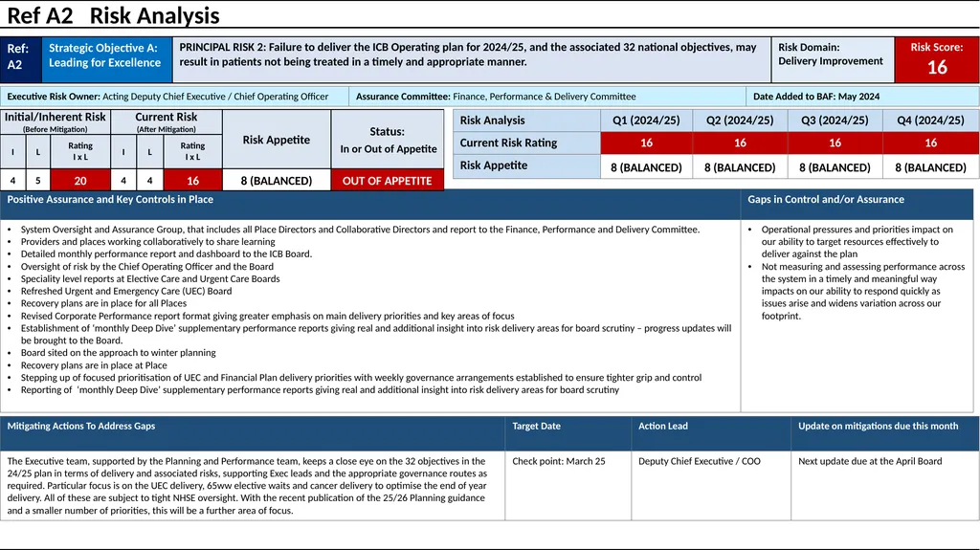Select the Q3 '8 (BALANCED)' appetite cell
Screen dimensions: 980x550
coord(835,166)
